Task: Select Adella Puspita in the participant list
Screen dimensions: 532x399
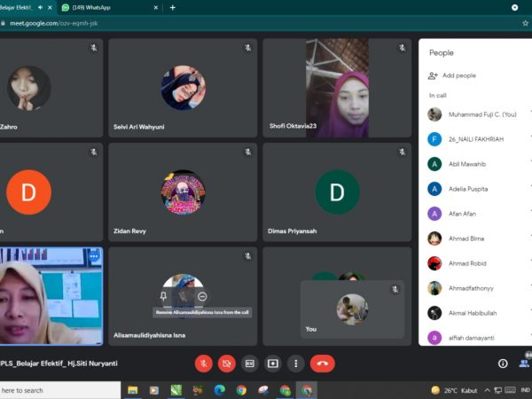Action: (x=466, y=189)
